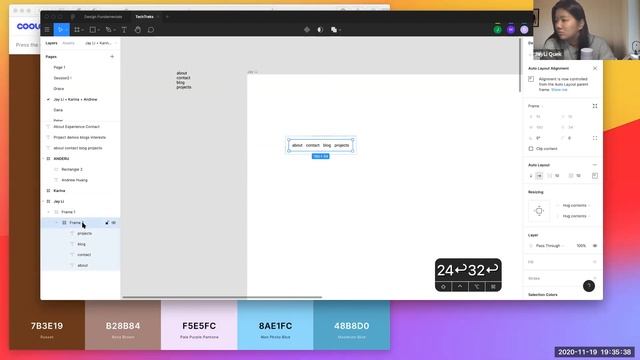
Task: Select vertical auto layout direction
Action: tap(531, 176)
